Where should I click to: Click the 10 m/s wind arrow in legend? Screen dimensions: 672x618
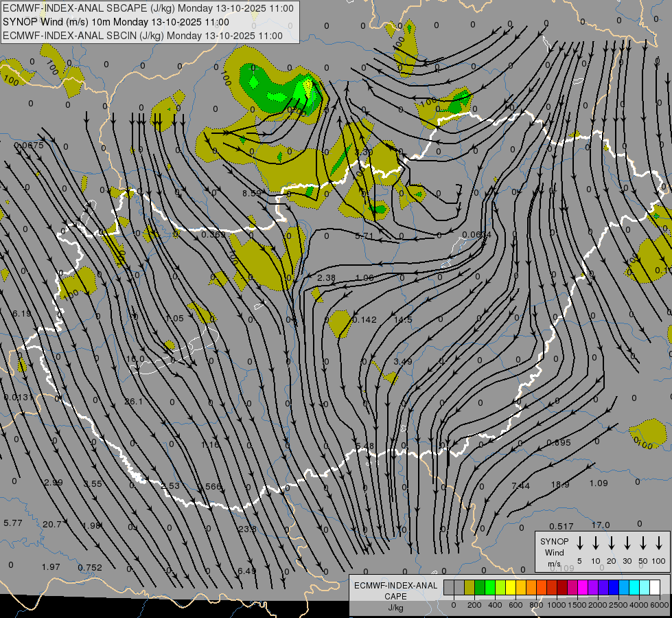click(x=595, y=543)
